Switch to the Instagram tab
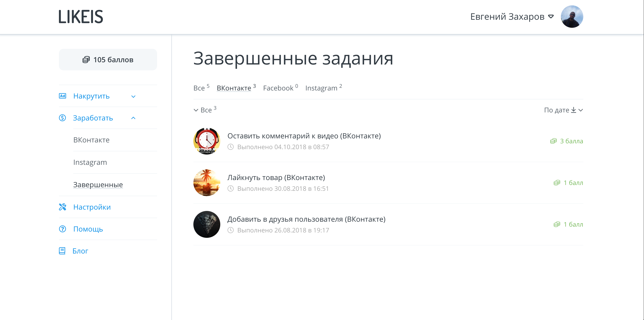Image resolution: width=644 pixels, height=320 pixels. pyautogui.click(x=322, y=88)
